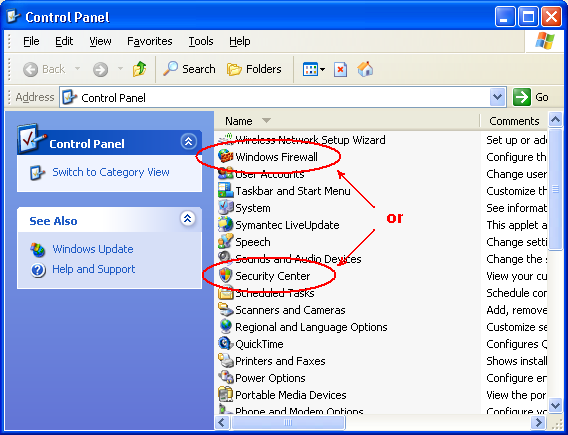Open the Windows Update link
568x435 pixels.
tap(93, 249)
